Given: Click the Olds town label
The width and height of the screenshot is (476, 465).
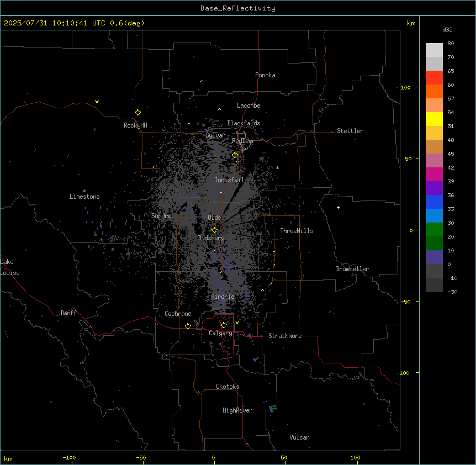Looking at the screenshot, I should pyautogui.click(x=214, y=218).
